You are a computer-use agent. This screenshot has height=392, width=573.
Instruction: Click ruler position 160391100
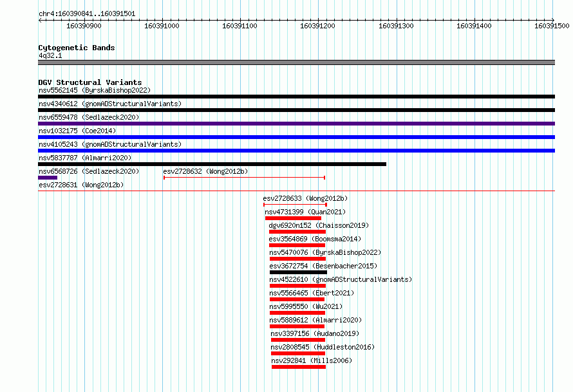coord(240,26)
